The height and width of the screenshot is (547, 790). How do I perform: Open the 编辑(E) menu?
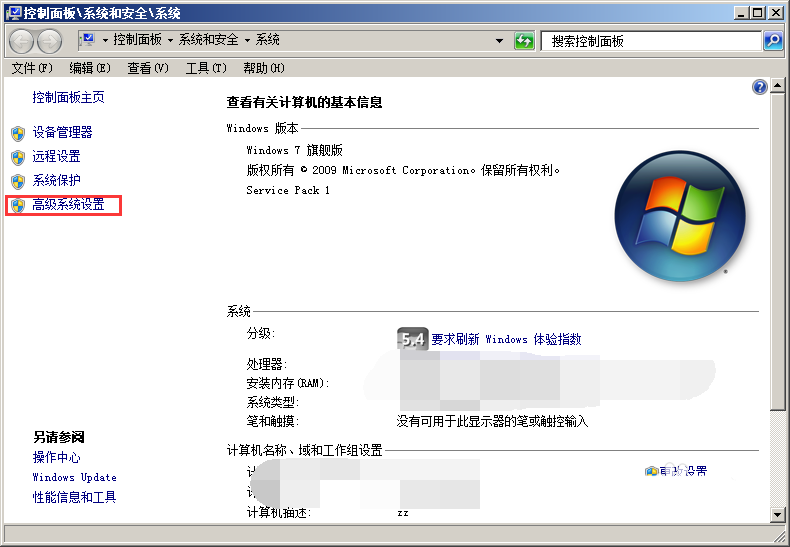[90, 68]
